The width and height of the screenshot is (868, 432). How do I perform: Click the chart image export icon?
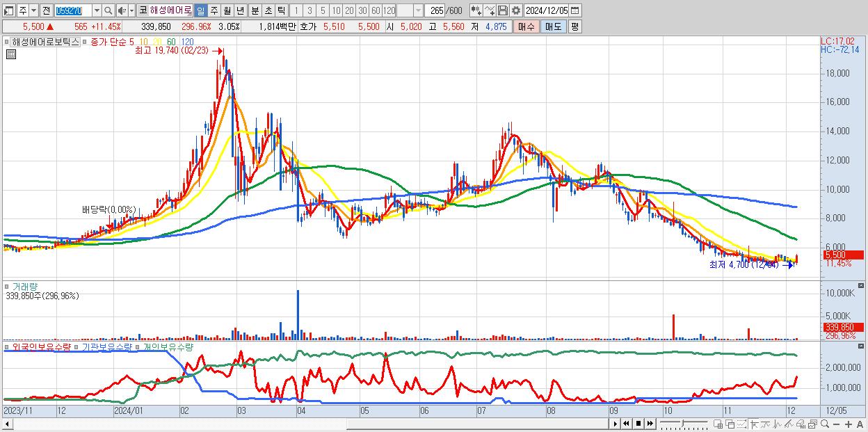pyautogui.click(x=812, y=424)
